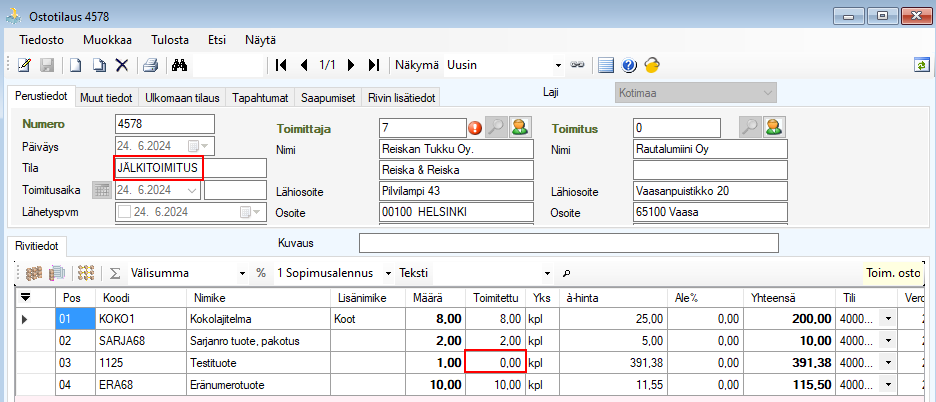Click the printer icon
This screenshot has height=402, width=936.
pyautogui.click(x=149, y=65)
